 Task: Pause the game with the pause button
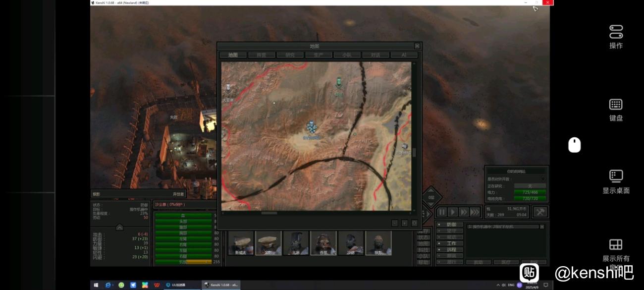442,212
